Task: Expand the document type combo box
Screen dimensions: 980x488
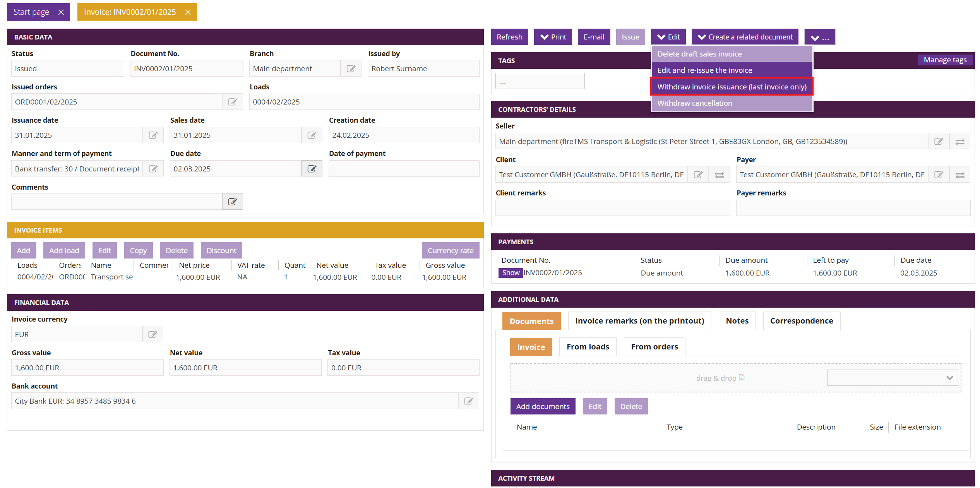Action: coord(893,378)
